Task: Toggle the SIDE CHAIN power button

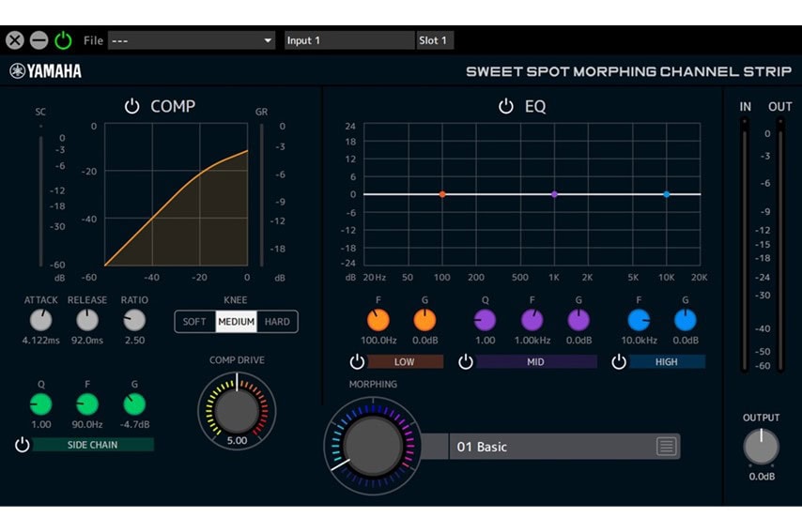Action: tap(22, 445)
